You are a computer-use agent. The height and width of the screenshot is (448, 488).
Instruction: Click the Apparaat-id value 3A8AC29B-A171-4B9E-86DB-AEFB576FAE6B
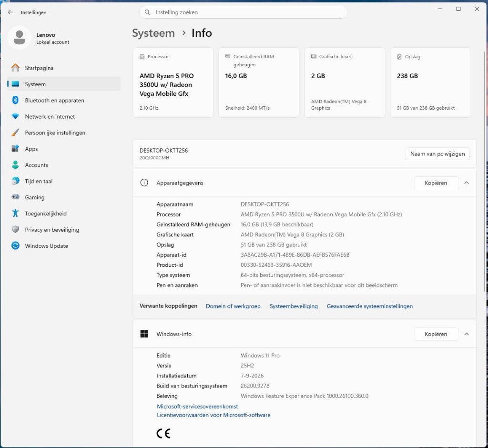coord(295,255)
